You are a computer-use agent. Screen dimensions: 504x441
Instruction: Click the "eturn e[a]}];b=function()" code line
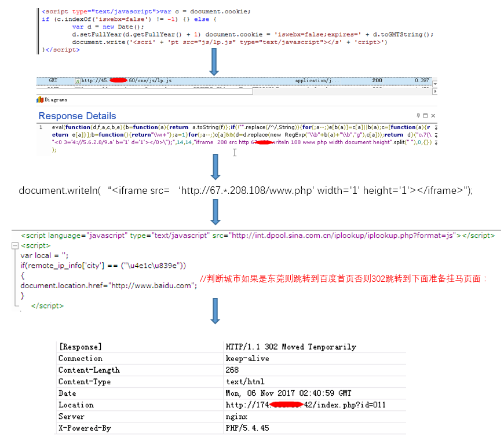[x=242, y=135]
